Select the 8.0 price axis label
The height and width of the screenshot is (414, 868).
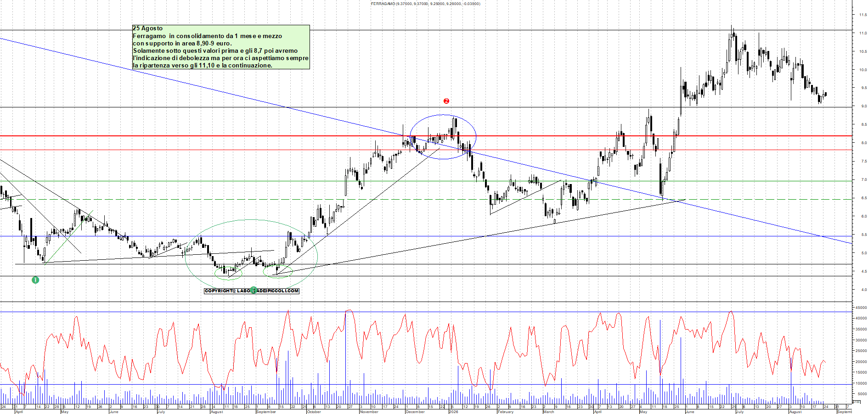click(864, 143)
